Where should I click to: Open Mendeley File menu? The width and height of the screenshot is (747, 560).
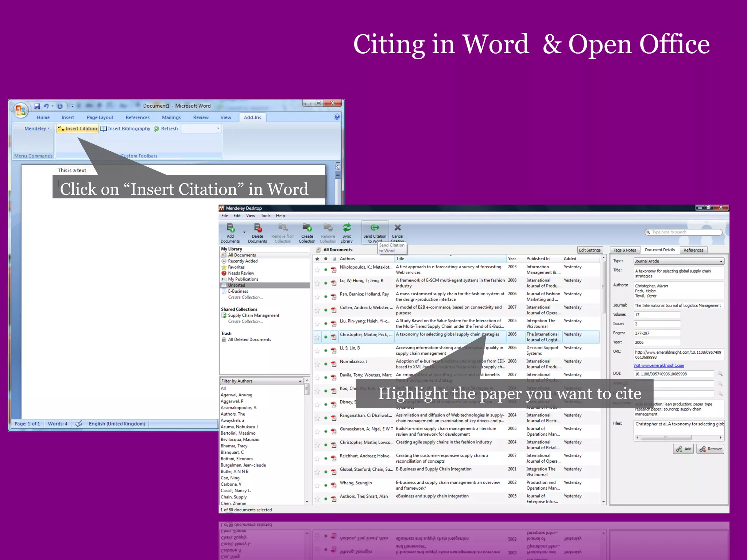coord(225,216)
